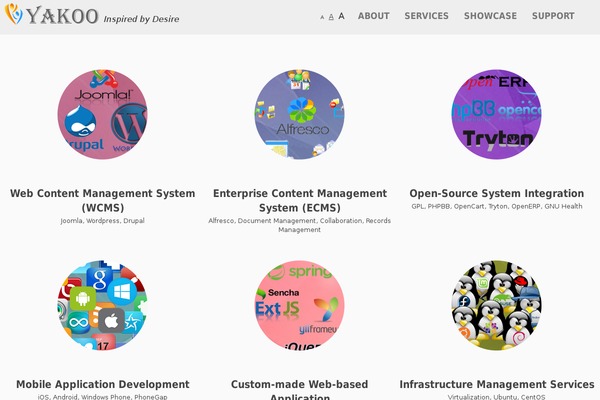
Task: Select the medium font size A
Action: tap(331, 17)
